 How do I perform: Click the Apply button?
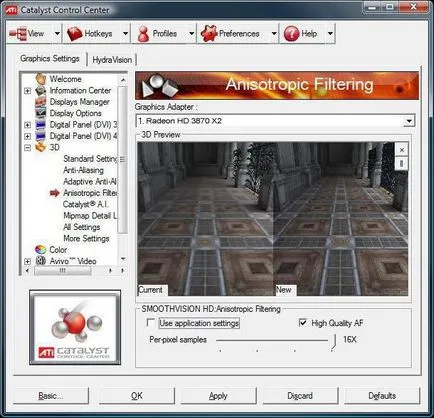click(218, 396)
